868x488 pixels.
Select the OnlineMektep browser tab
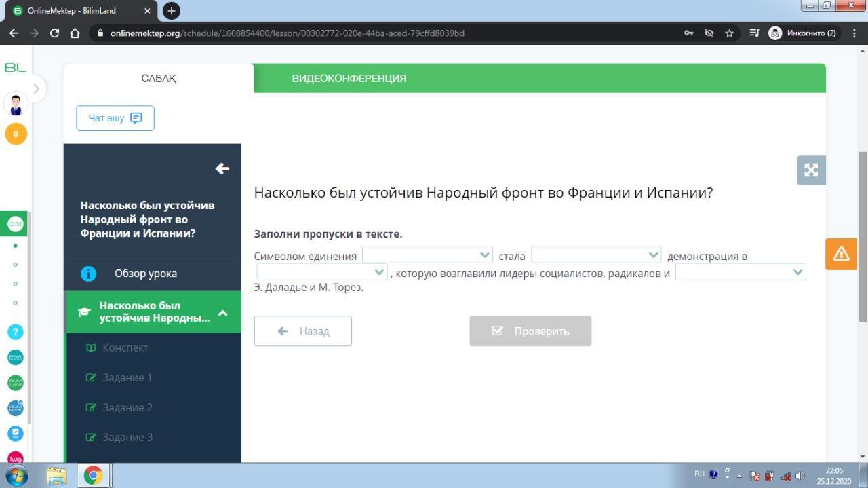click(80, 11)
